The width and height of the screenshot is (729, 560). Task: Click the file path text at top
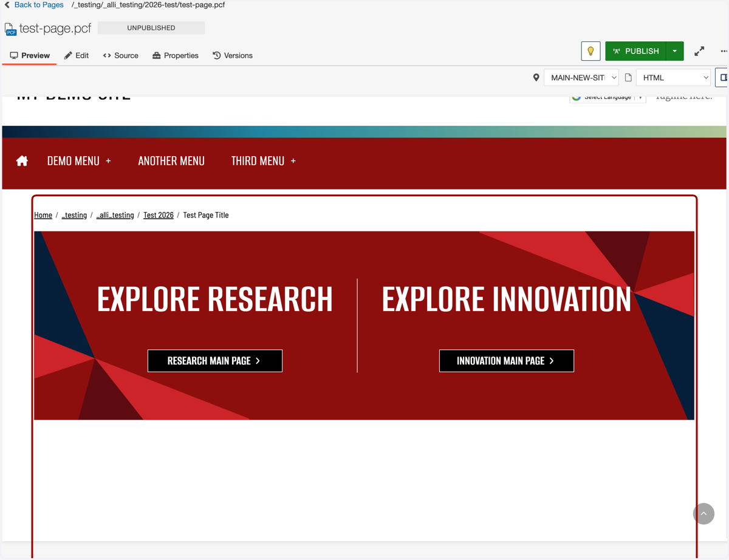point(148,5)
